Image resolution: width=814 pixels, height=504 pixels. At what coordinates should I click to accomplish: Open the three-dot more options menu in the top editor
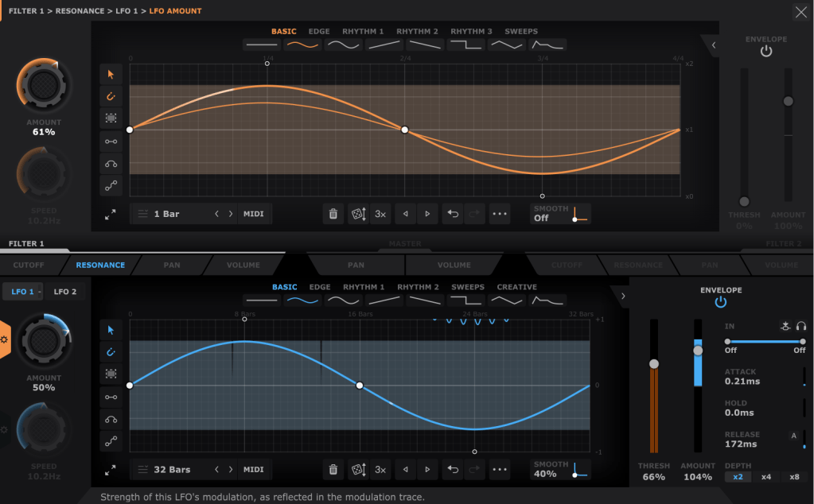tap(499, 214)
